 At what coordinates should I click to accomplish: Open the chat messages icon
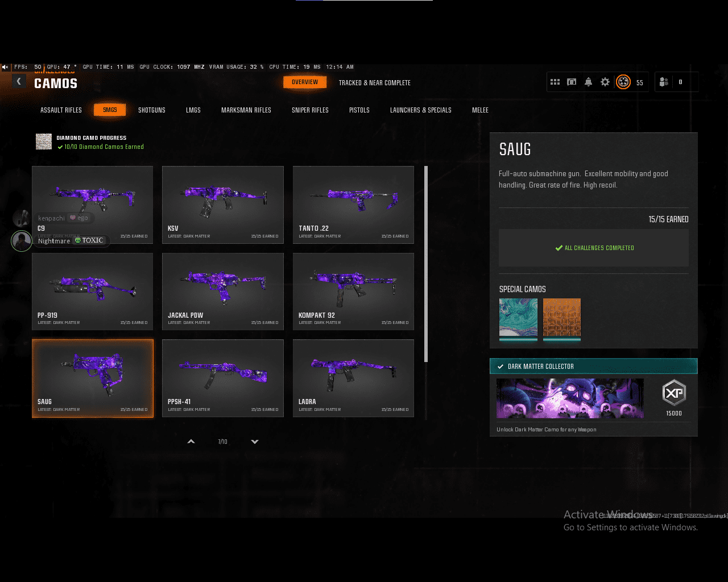572,82
